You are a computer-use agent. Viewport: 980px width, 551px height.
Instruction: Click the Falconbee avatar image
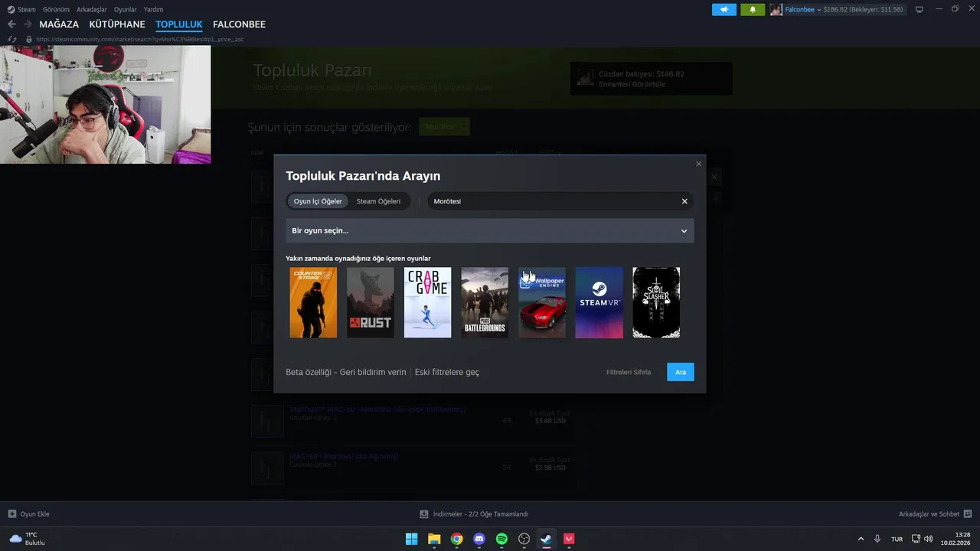point(776,9)
